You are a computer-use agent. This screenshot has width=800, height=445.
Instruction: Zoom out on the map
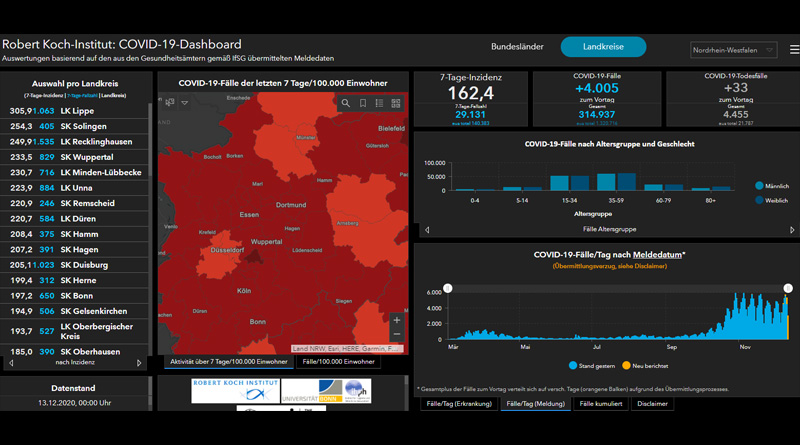point(396,334)
